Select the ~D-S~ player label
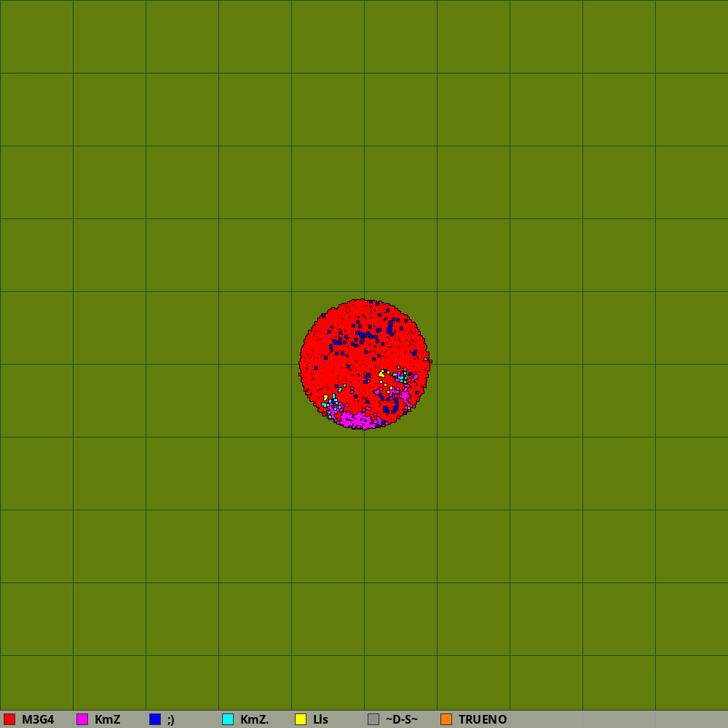Screen dimensions: 728x728 pyautogui.click(x=402, y=720)
